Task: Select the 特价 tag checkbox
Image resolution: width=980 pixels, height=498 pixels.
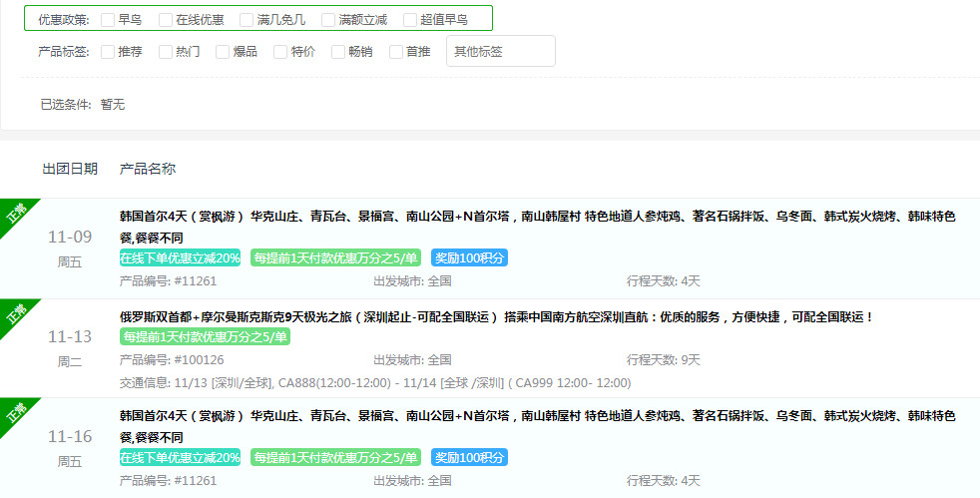Action: [x=280, y=52]
